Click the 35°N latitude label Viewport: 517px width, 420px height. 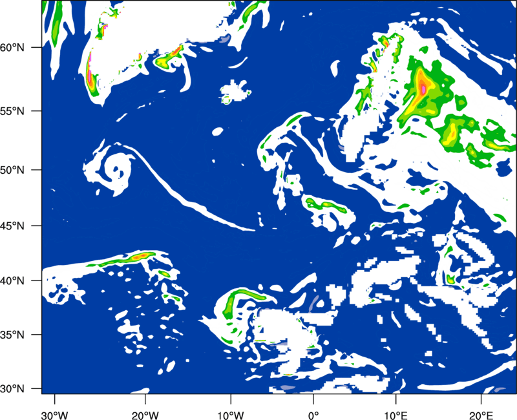pyautogui.click(x=12, y=335)
